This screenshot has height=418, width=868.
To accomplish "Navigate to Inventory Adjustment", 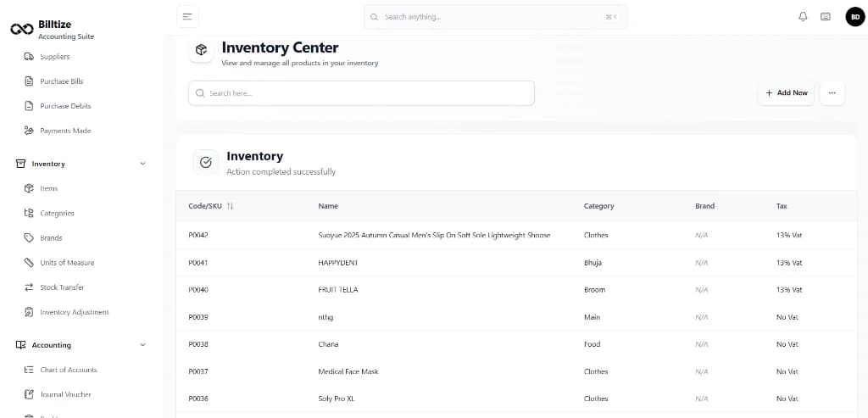I will coord(75,312).
